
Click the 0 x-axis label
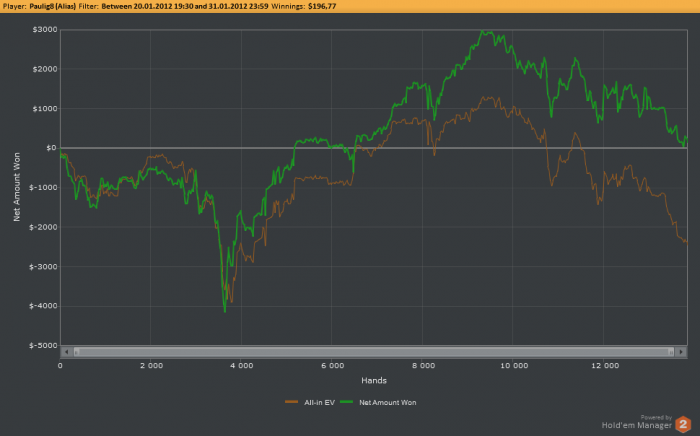(60, 365)
